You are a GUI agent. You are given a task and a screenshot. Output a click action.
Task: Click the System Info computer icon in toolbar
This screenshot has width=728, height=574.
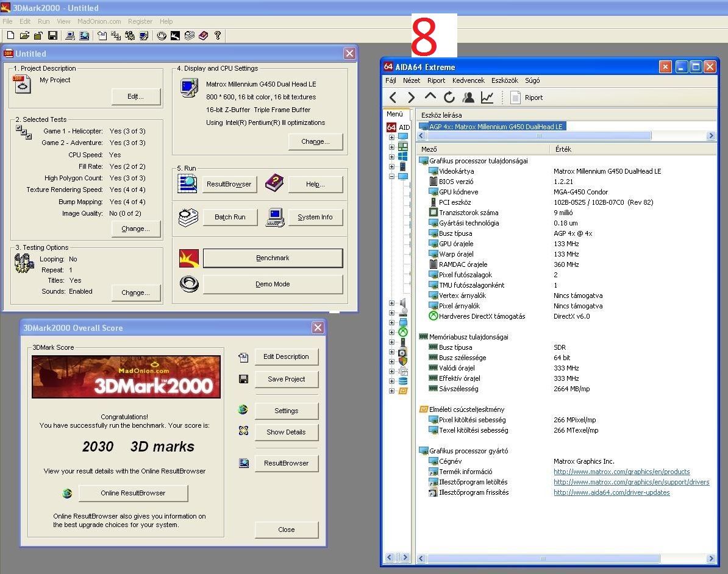70,35
